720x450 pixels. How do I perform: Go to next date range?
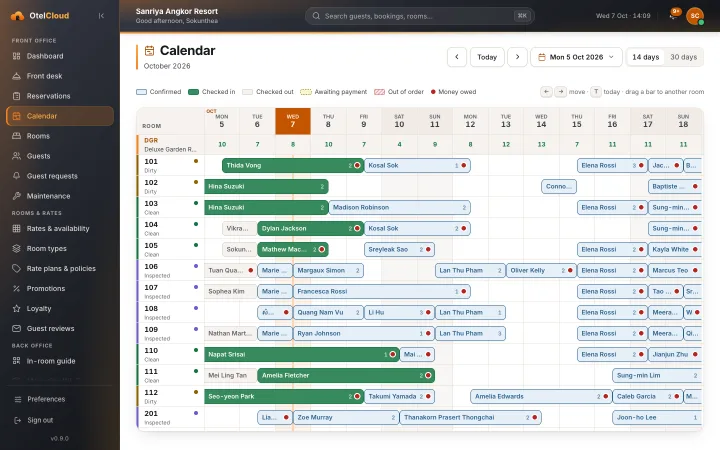pos(518,57)
